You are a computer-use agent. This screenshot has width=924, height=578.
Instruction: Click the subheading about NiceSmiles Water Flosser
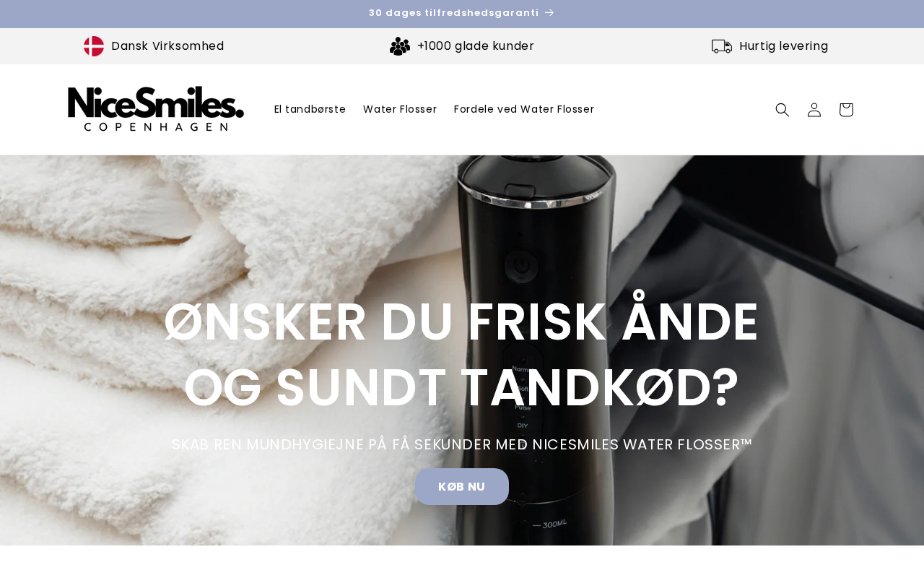coord(462,444)
